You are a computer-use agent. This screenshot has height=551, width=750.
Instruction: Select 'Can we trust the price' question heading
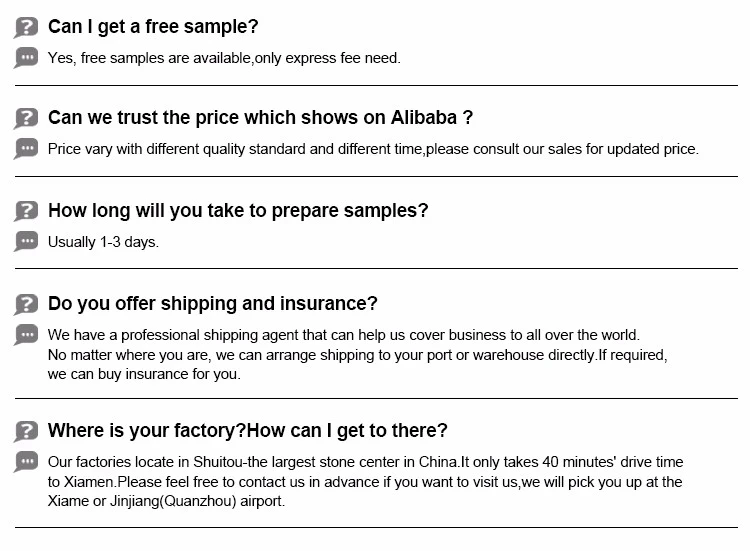pyautogui.click(x=260, y=118)
